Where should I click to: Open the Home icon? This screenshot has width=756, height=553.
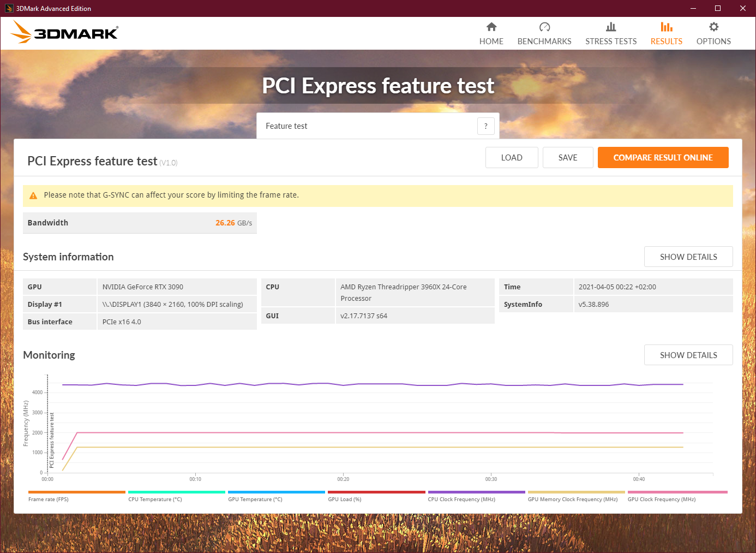(x=491, y=27)
